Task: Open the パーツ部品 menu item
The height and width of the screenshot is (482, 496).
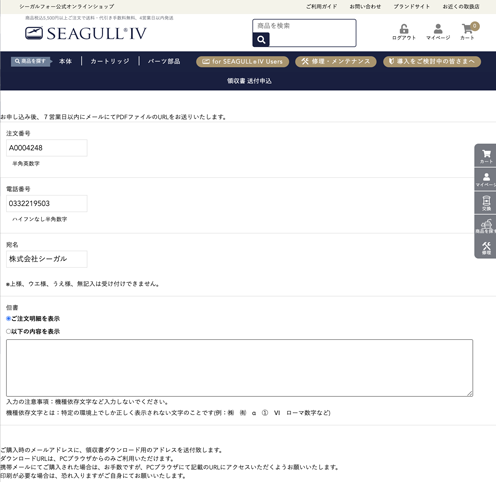Action: pyautogui.click(x=164, y=61)
